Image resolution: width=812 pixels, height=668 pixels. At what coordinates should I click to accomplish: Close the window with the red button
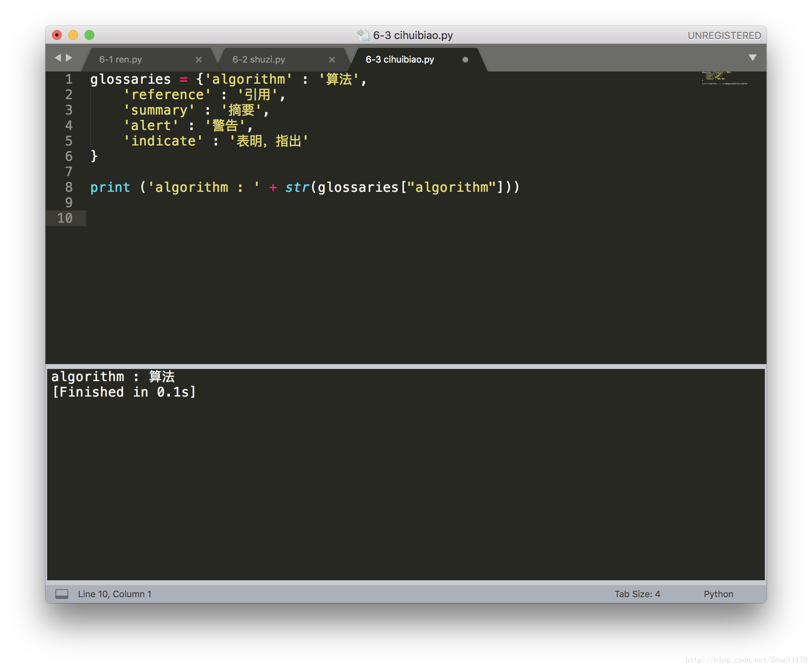(x=57, y=35)
